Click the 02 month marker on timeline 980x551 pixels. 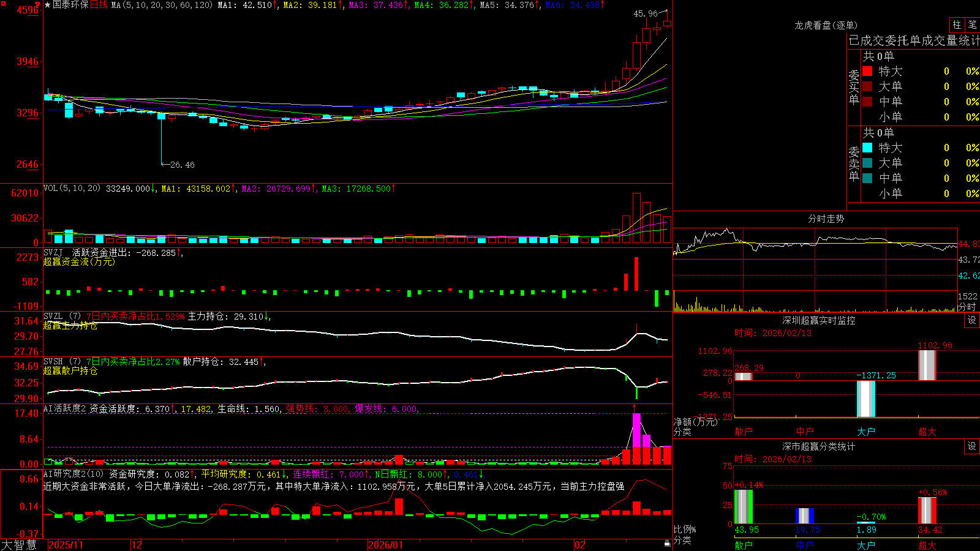point(579,545)
